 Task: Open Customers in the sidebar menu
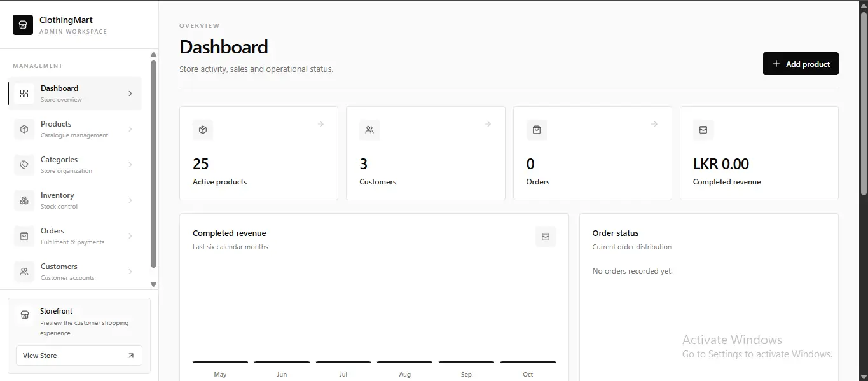(x=74, y=272)
